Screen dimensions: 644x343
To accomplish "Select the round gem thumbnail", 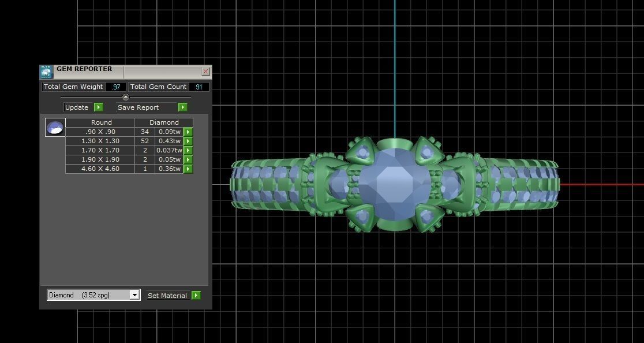I will coord(55,128).
